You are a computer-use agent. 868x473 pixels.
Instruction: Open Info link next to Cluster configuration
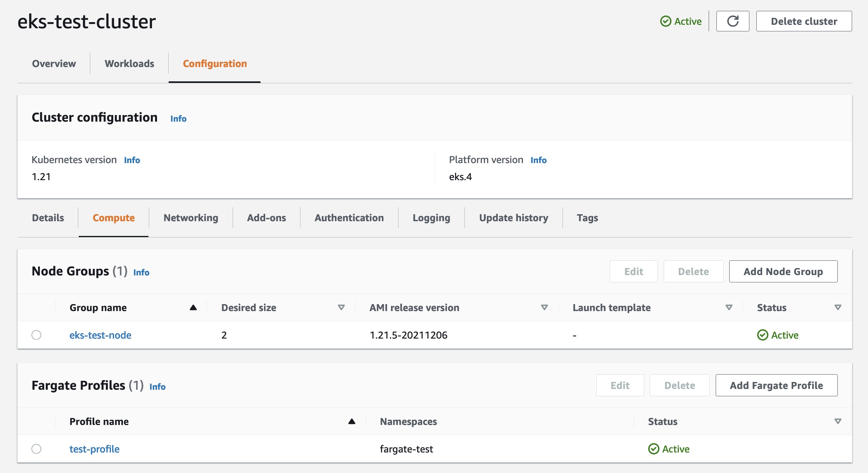coord(178,119)
